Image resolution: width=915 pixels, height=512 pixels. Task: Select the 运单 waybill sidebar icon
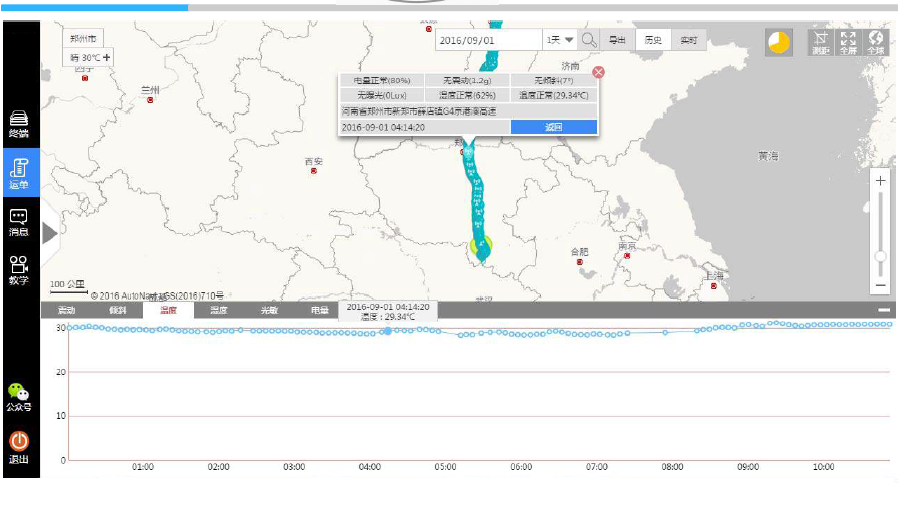(21, 172)
